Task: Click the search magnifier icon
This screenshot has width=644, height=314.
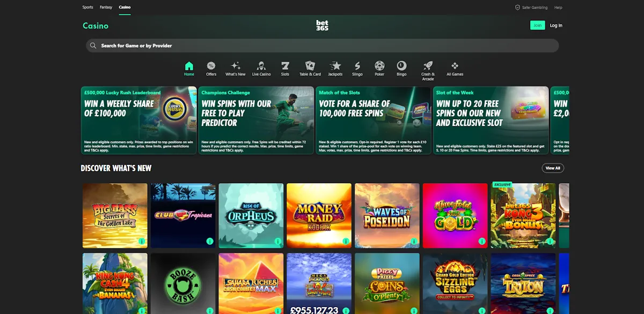Action: [x=93, y=46]
